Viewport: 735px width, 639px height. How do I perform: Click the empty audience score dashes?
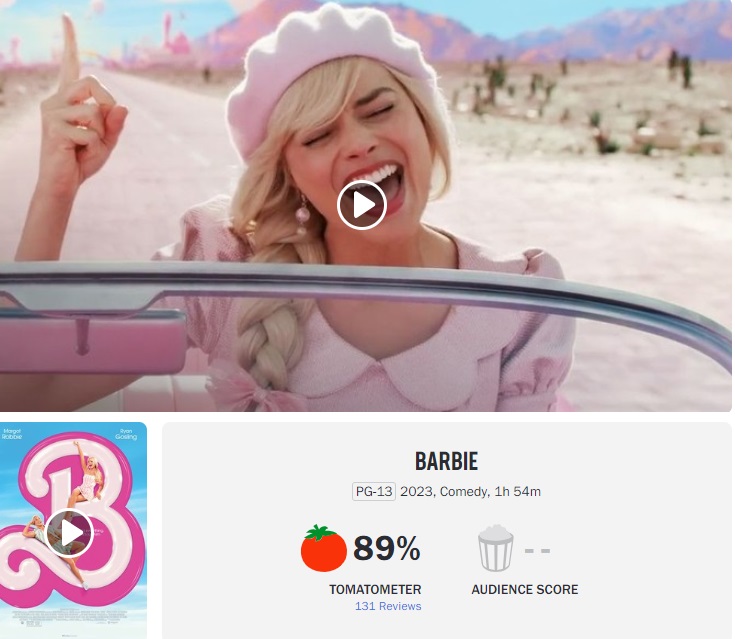537,550
